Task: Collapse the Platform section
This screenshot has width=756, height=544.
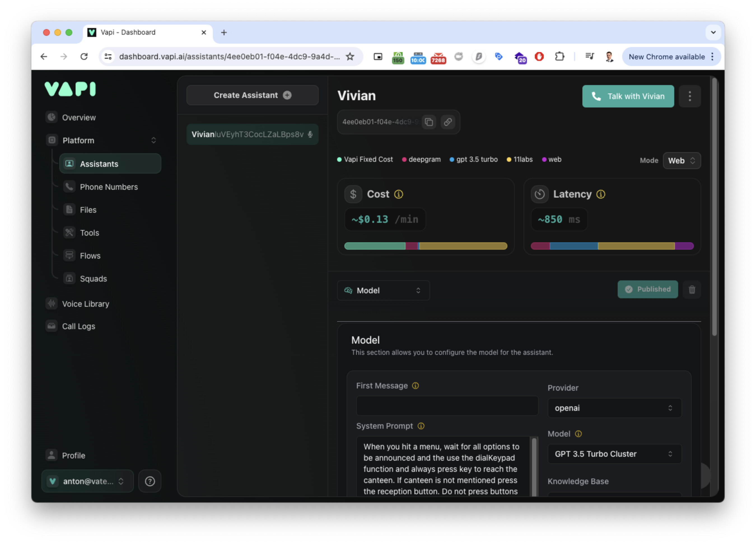Action: click(153, 140)
